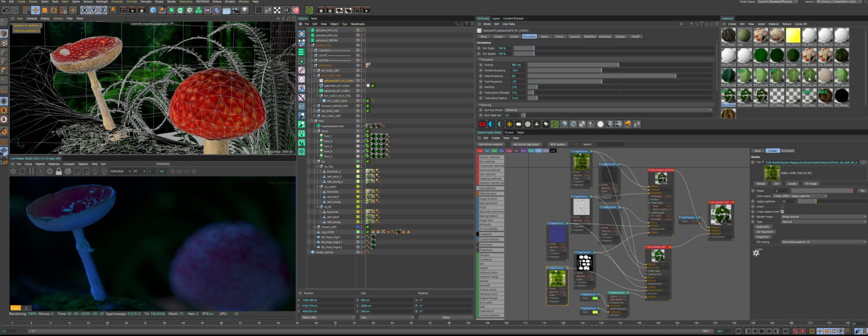Image resolution: width=868 pixels, height=336 pixels.
Task: Toggle the Y axis lock icon
Action: click(93, 10)
